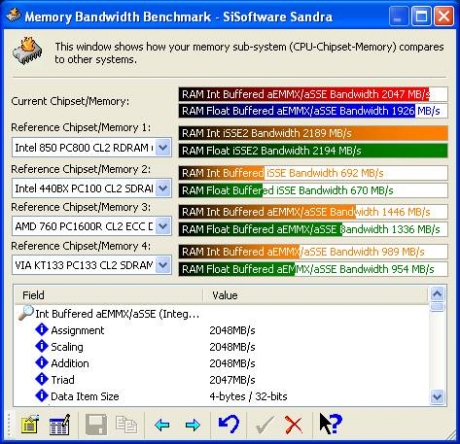Activate the What's This help cursor icon
Viewport: 460px width, 444px height.
point(330,423)
